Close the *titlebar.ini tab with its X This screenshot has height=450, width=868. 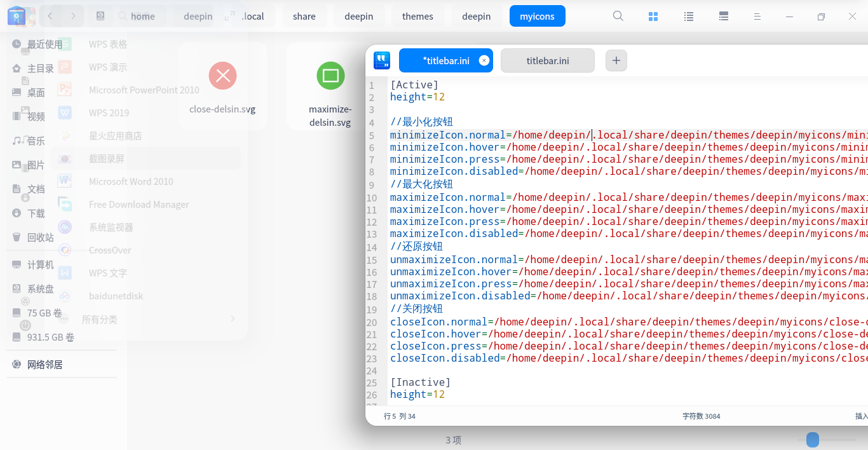(x=484, y=60)
